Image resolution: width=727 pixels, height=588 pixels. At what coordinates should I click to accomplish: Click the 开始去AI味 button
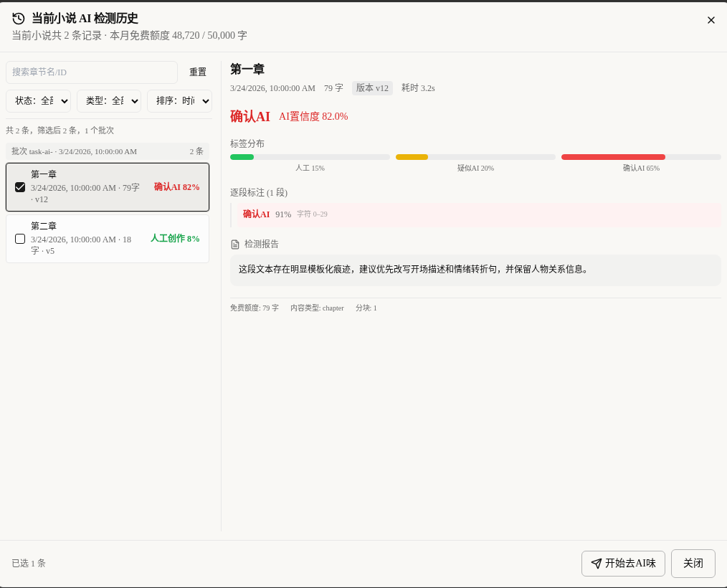(623, 564)
